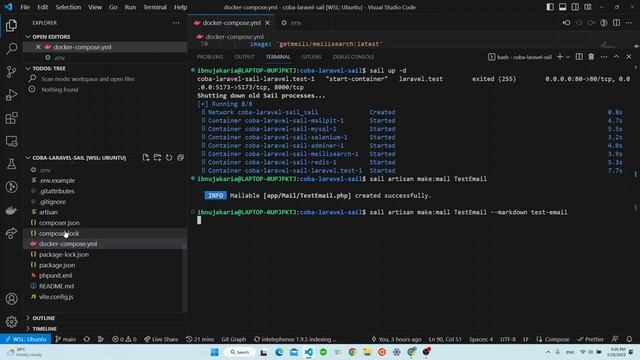640x360 pixels.
Task: Collapse all folders in explorer
Action: click(180, 158)
